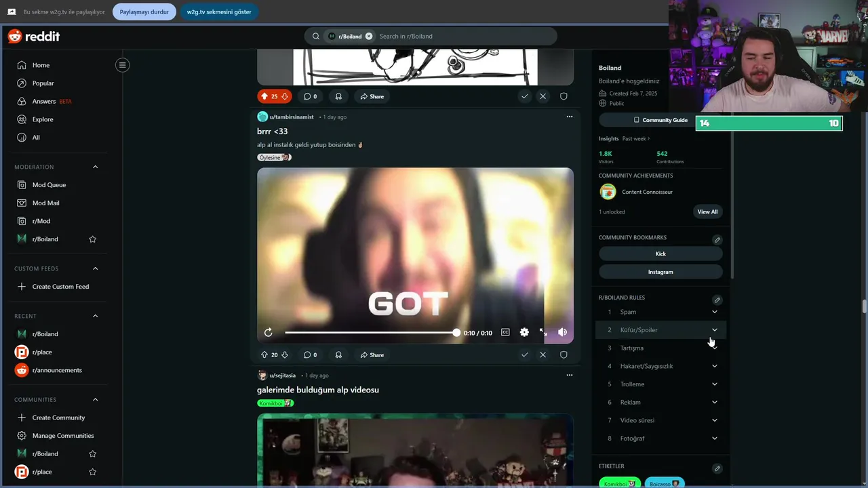Give award to brrr <33 post
The image size is (868, 488).
[x=338, y=354]
